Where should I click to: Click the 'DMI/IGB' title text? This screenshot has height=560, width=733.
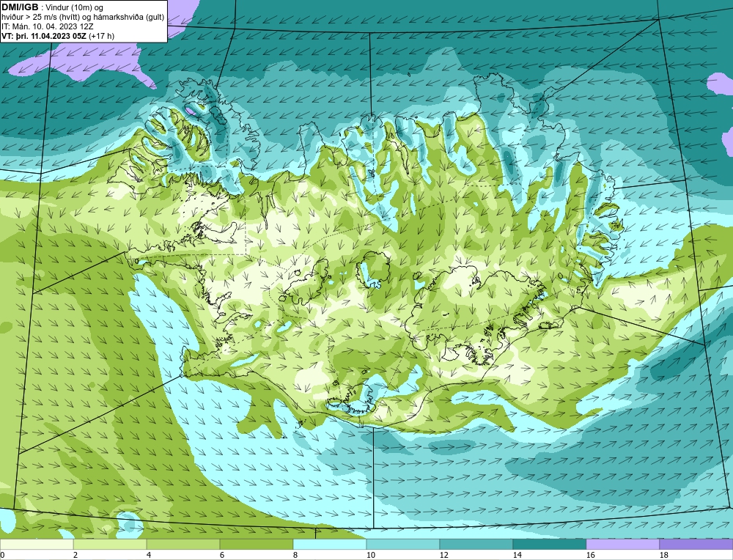pos(20,7)
